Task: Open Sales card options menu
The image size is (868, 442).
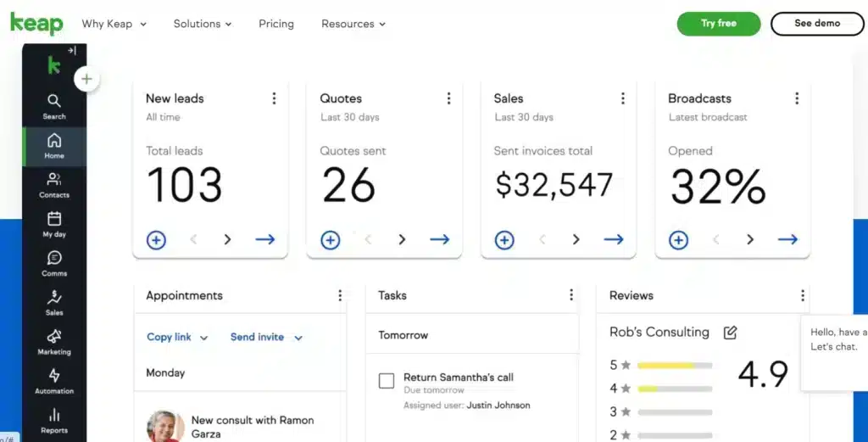Action: coord(623,98)
